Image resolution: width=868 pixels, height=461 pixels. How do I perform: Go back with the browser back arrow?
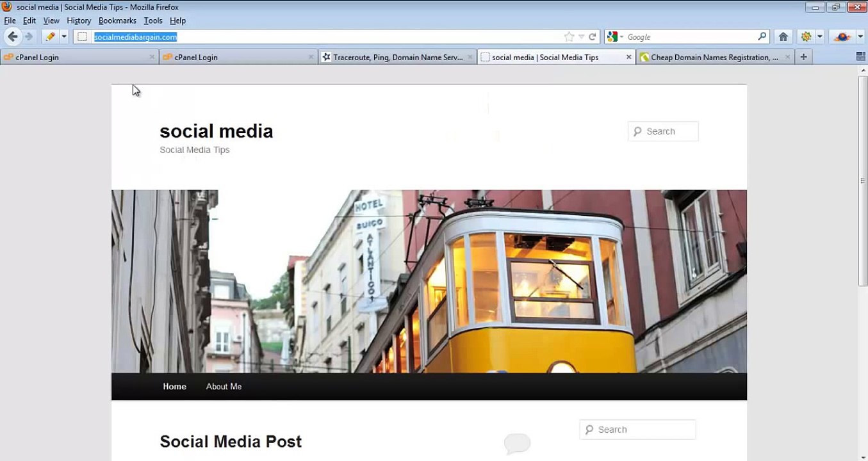(x=12, y=36)
